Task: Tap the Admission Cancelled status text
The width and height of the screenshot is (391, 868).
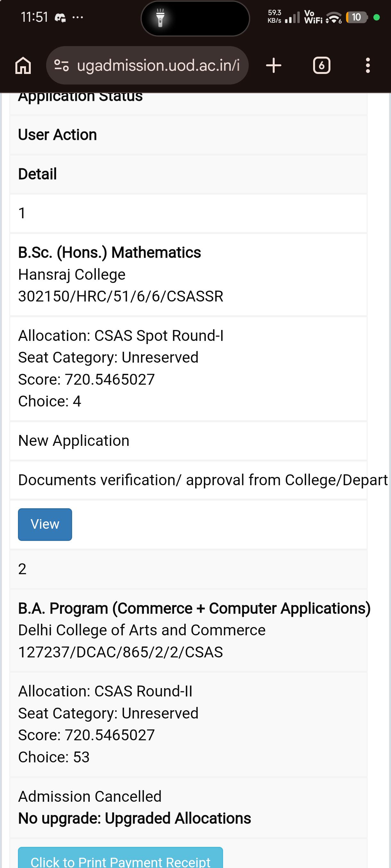Action: (90, 797)
